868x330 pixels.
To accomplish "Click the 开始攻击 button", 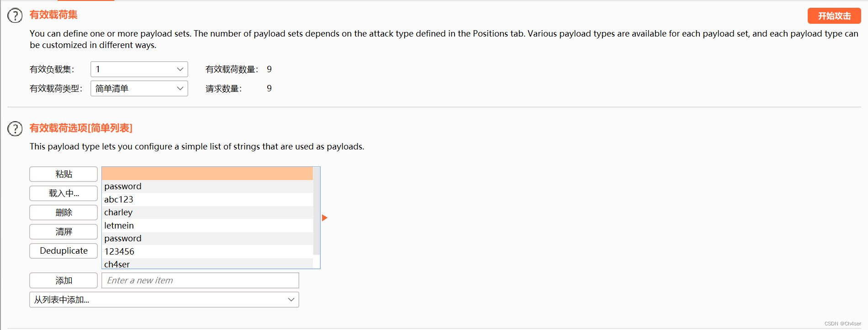I will click(834, 16).
